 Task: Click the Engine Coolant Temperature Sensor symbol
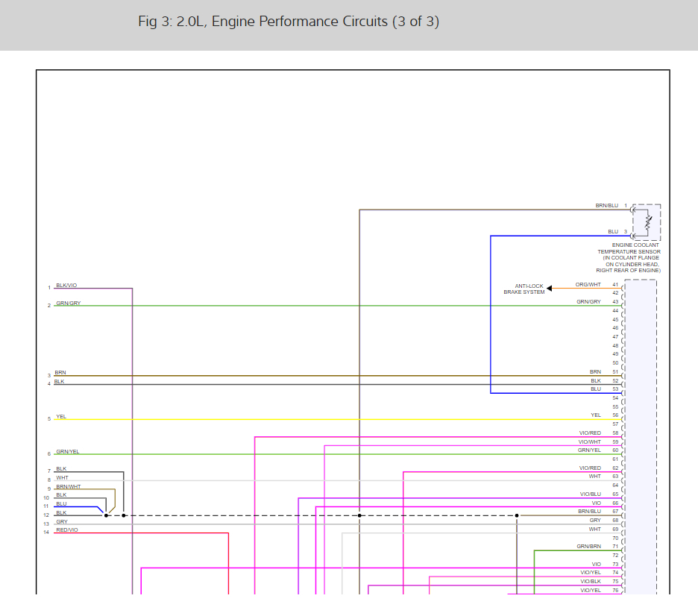click(x=647, y=222)
